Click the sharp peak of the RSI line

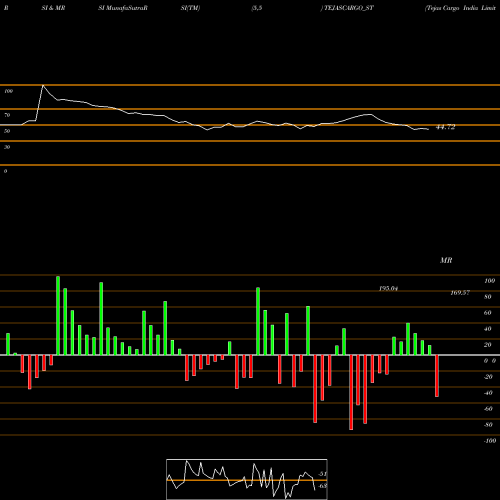[43, 86]
